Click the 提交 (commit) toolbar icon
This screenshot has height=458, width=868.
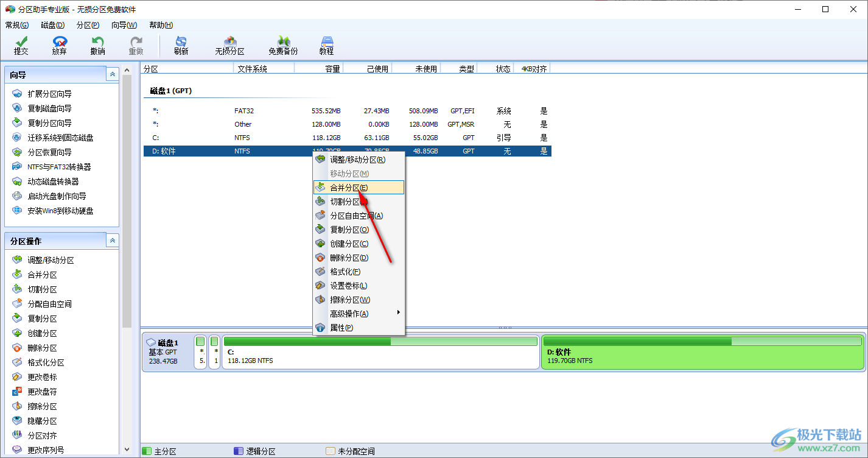[21, 45]
